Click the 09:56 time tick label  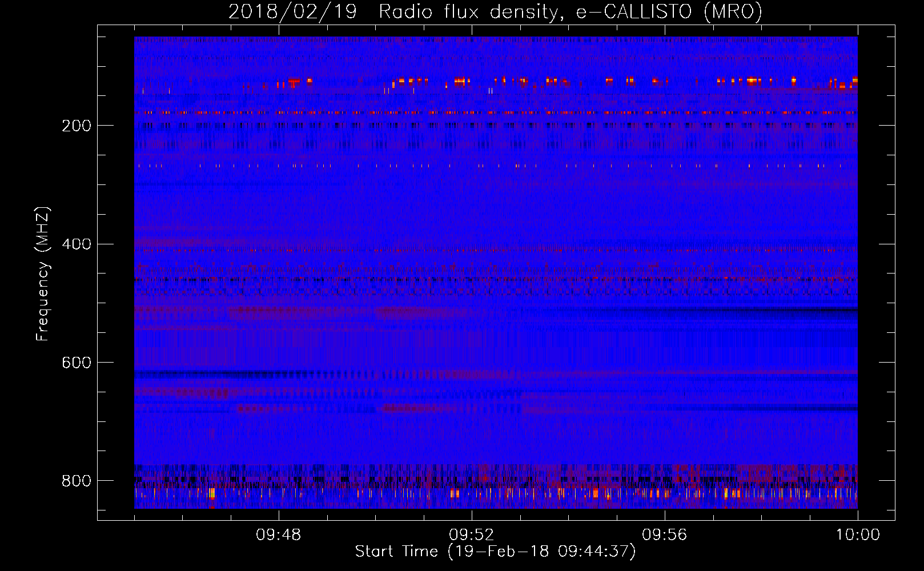click(665, 535)
